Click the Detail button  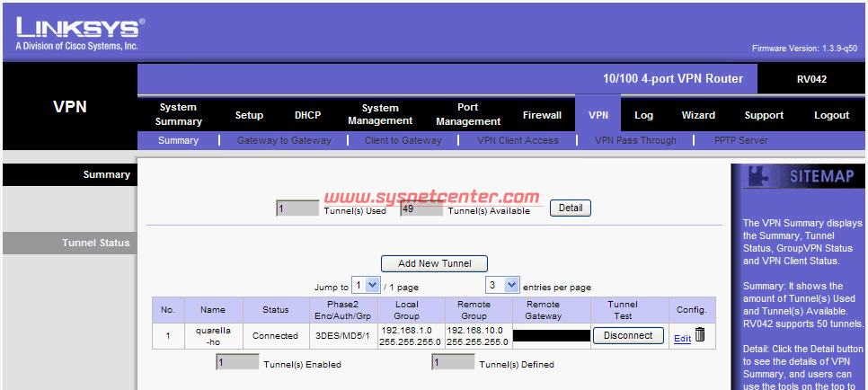(571, 208)
